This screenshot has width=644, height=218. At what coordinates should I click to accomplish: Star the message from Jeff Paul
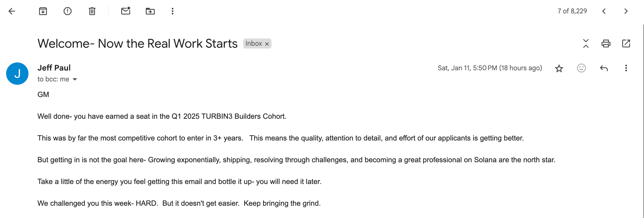coord(559,68)
